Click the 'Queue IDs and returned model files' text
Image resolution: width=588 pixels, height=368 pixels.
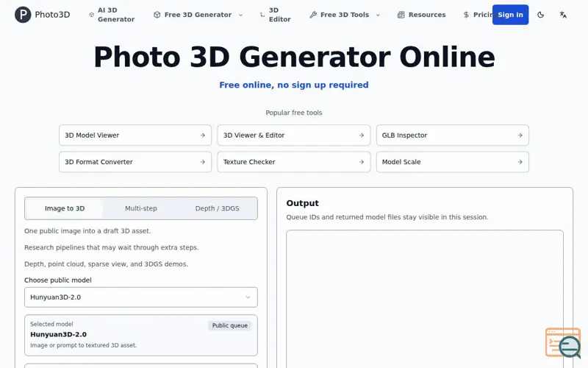(x=387, y=217)
